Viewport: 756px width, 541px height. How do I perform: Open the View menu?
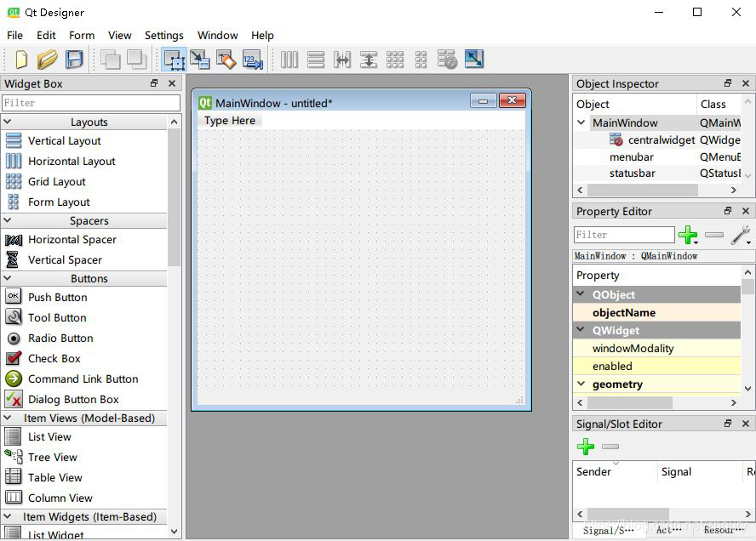point(119,36)
